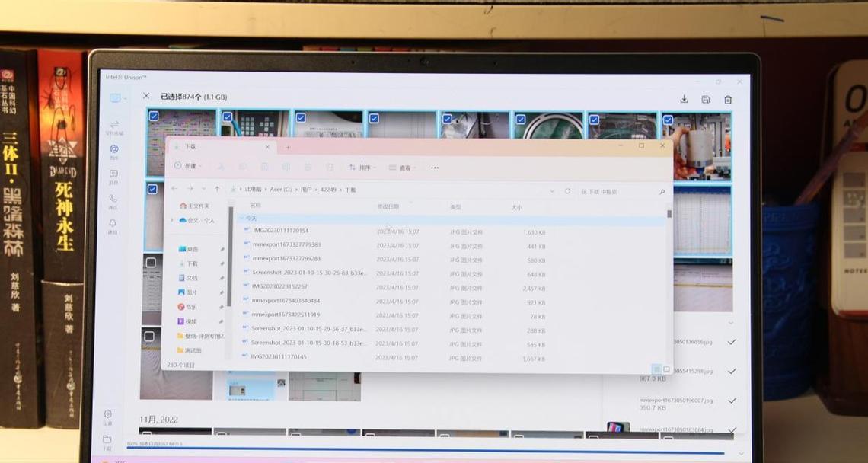Click the Cut icon in the Explorer toolbar
Screen dimensions: 868x463
click(x=221, y=167)
